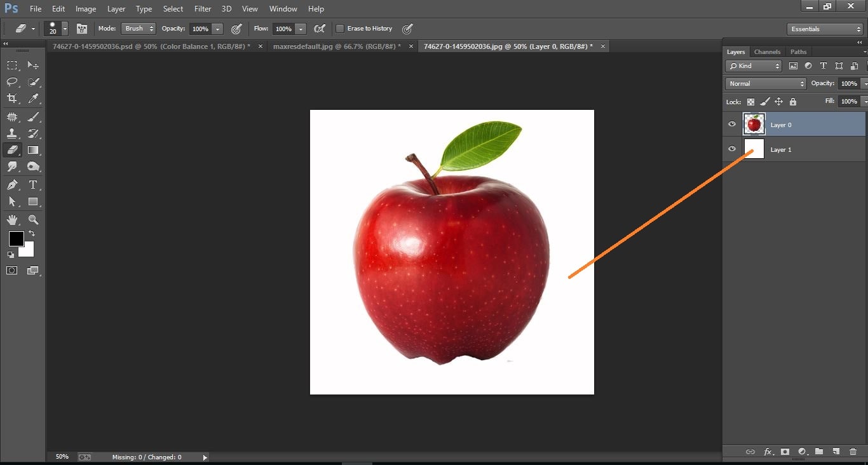Open the blend Mode dropdown

(x=139, y=28)
